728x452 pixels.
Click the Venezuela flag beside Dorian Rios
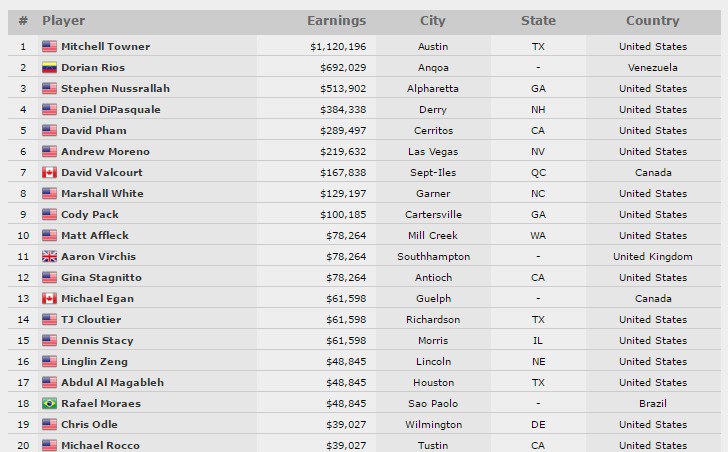coord(49,67)
